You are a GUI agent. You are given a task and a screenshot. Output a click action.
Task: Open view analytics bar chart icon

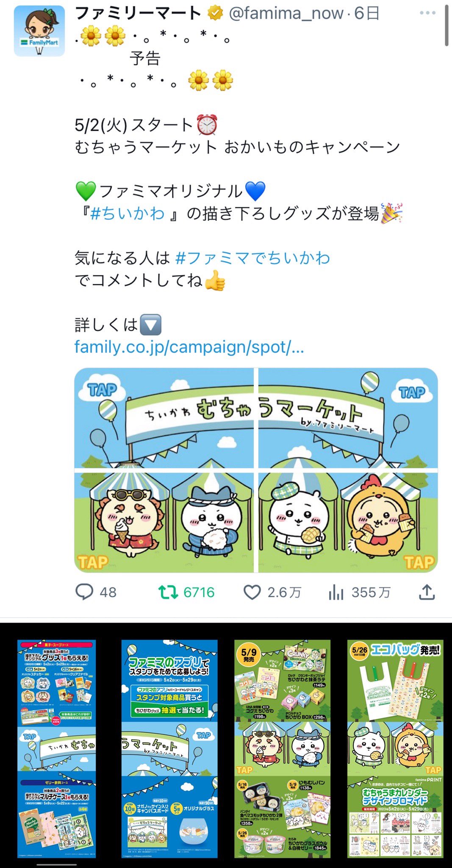coord(336,592)
